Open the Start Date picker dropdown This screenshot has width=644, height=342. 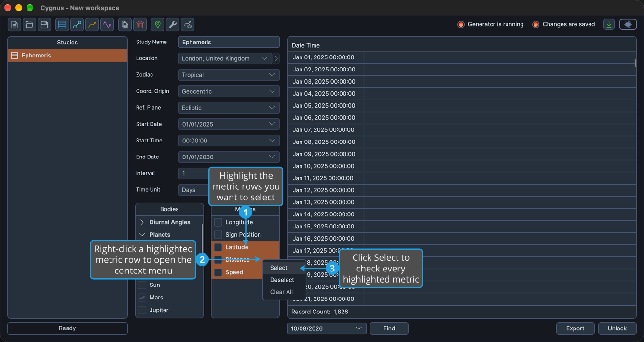pyautogui.click(x=229, y=124)
